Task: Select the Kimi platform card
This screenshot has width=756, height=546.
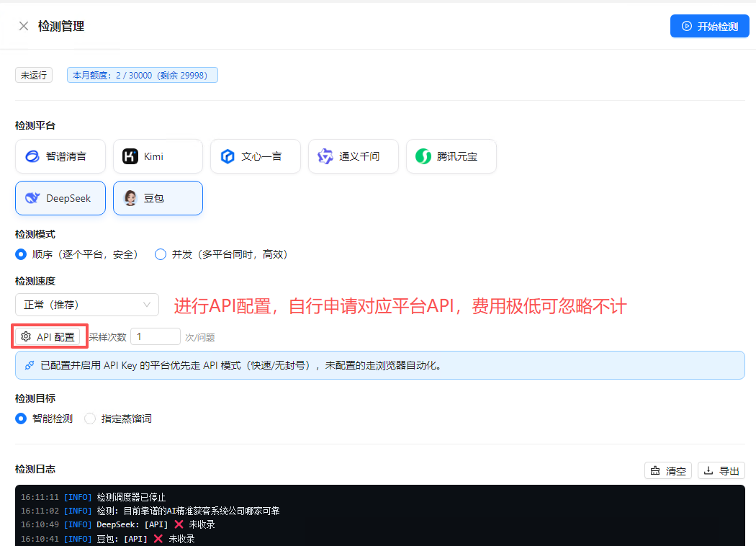Action: (x=158, y=156)
